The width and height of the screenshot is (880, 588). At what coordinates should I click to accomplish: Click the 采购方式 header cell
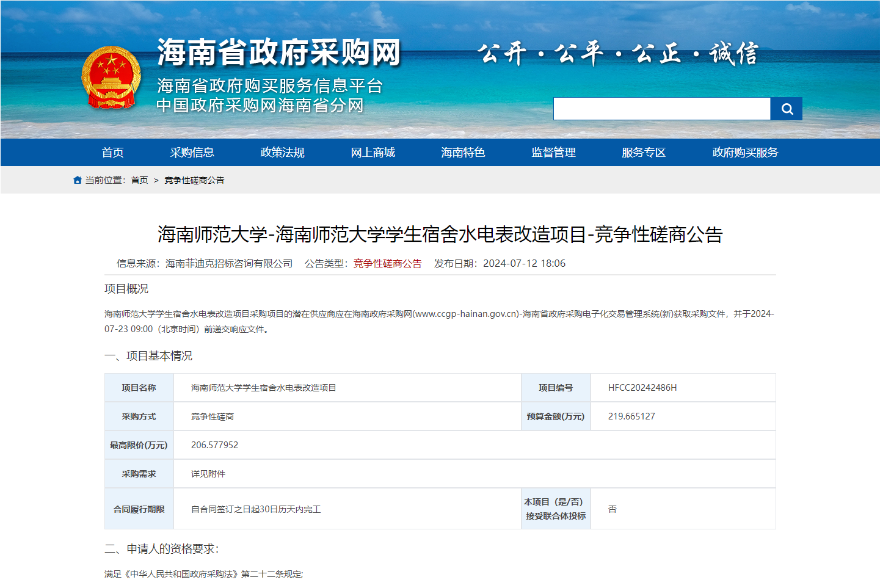(139, 416)
